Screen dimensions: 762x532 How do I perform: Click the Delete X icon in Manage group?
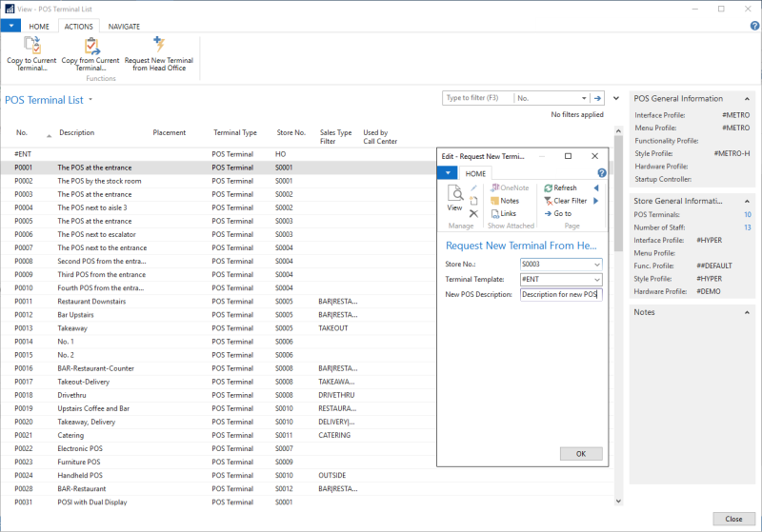(473, 213)
